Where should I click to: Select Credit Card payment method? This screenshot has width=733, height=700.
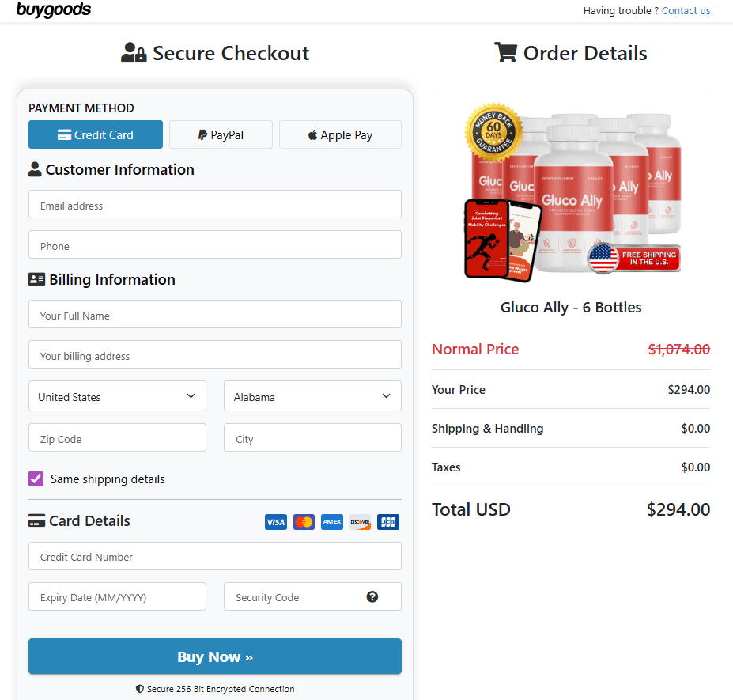click(x=96, y=134)
